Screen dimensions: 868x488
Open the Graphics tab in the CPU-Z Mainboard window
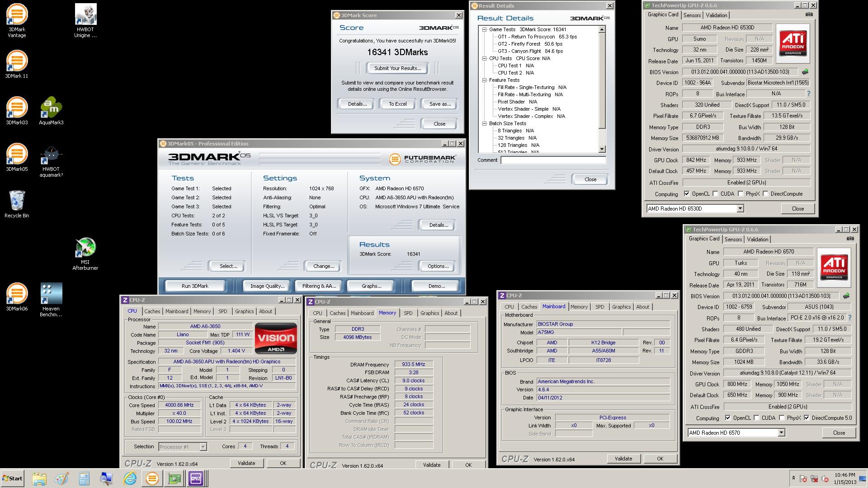(621, 307)
